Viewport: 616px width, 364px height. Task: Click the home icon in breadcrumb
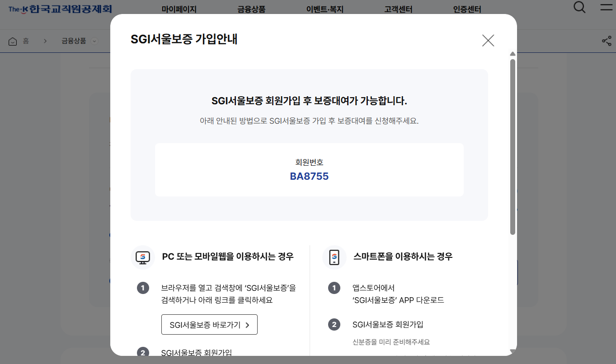[x=13, y=41]
